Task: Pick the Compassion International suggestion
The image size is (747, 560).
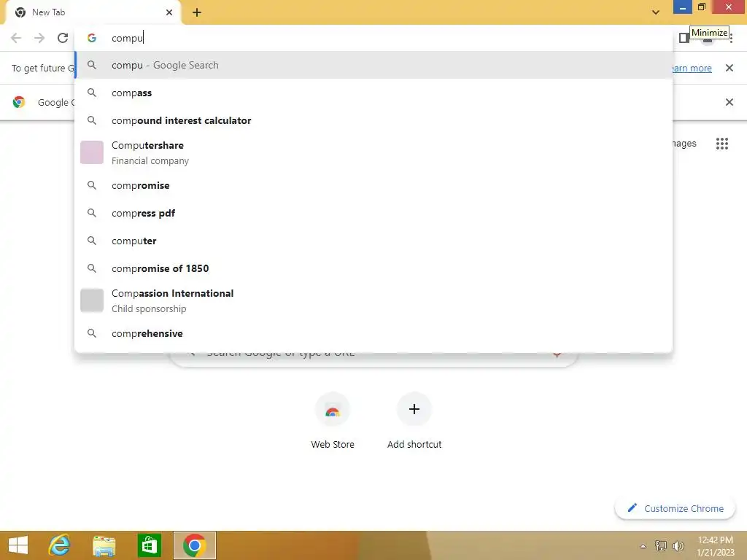Action: [373, 301]
